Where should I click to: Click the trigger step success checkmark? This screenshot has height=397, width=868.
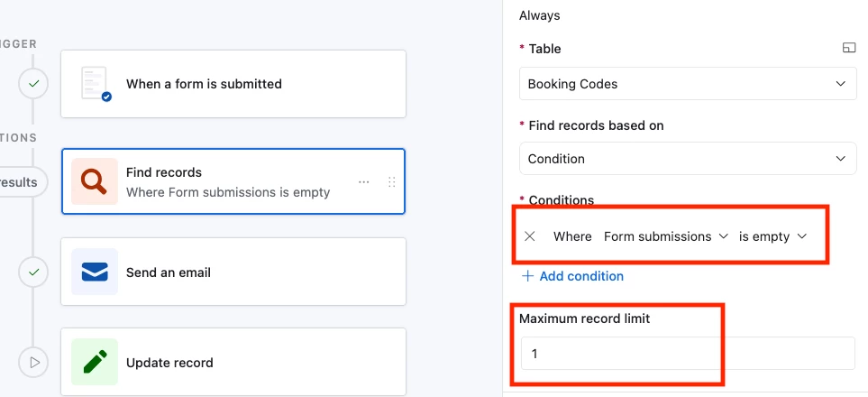coord(33,84)
